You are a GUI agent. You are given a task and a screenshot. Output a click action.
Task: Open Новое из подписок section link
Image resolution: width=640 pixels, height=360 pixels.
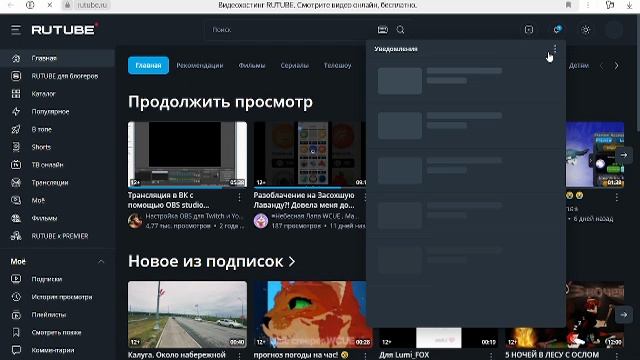(x=211, y=261)
